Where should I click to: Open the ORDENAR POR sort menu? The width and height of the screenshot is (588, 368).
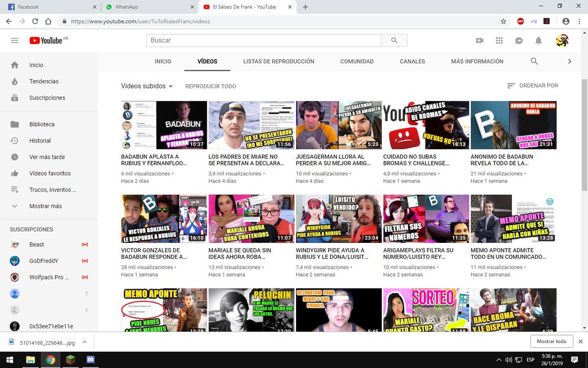click(533, 85)
